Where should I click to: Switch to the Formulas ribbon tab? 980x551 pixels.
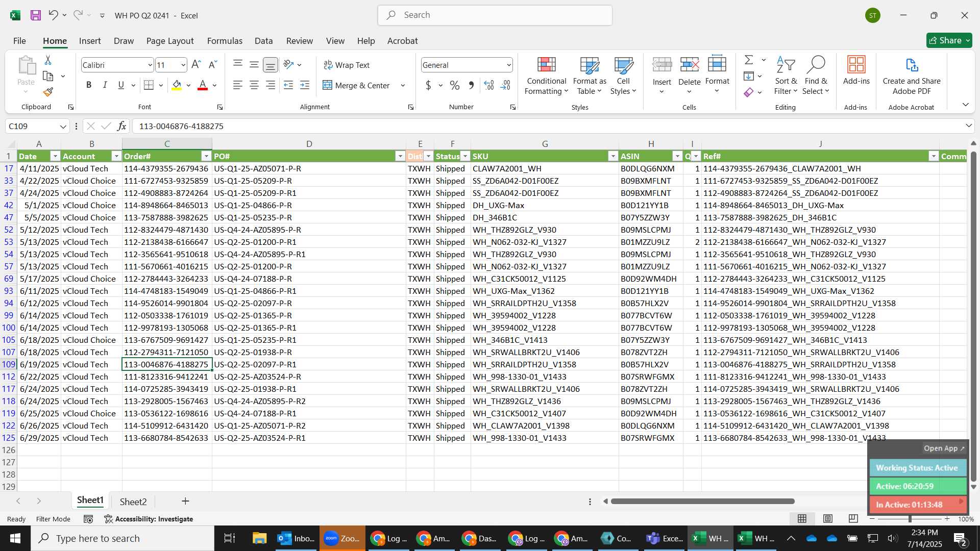pyautogui.click(x=225, y=41)
